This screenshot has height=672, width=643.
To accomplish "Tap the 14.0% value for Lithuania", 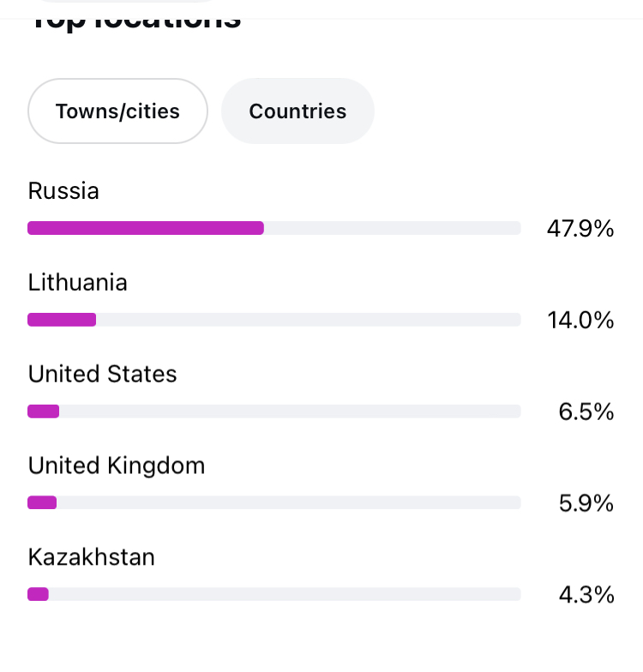I will 580,321.
